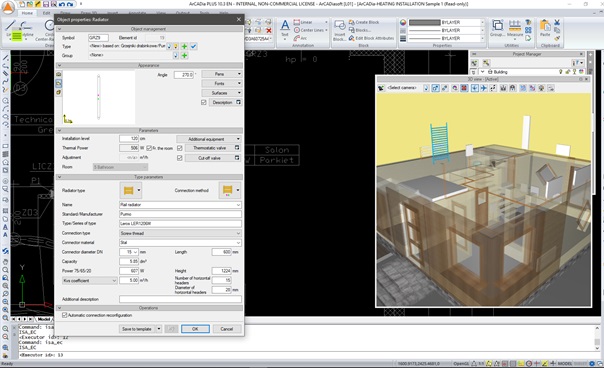
Task: Toggle Building visibility light bulb in Project Manager
Action: [x=560, y=72]
